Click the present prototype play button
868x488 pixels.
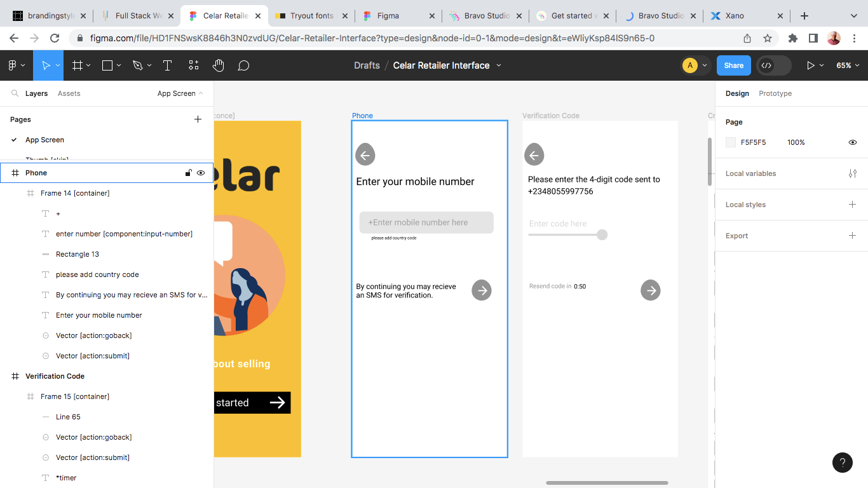(x=810, y=65)
